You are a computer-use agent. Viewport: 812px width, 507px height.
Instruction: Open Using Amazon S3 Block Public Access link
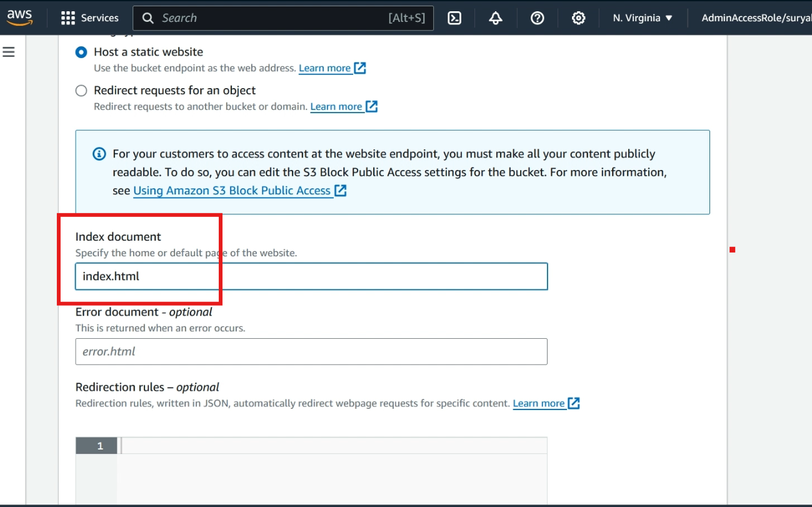(239, 191)
